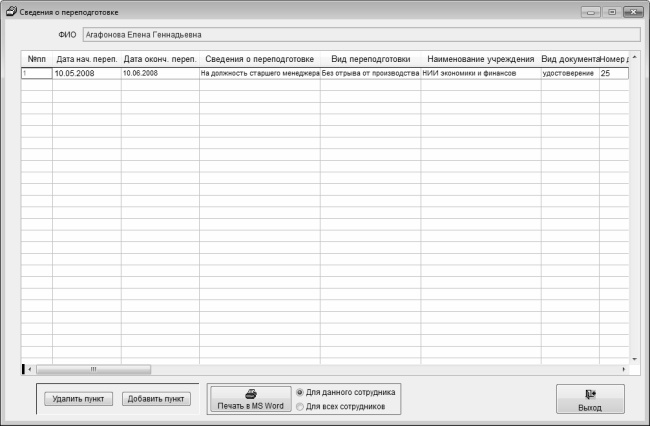The width and height of the screenshot is (650, 426).
Task: Click the Вид переподготовки column header
Action: point(370,59)
